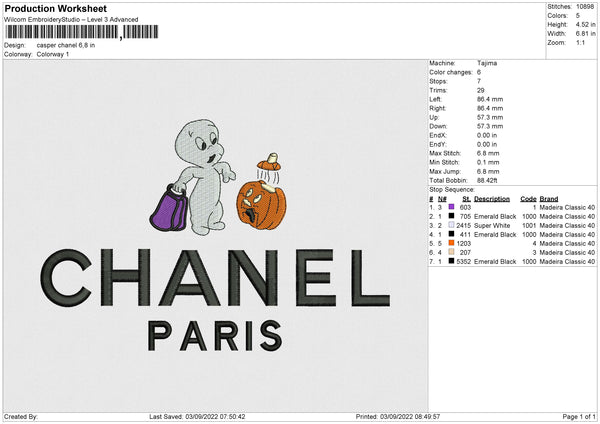Image resolution: width=600 pixels, height=424 pixels.
Task: Click the 'Description' column header
Action: point(492,199)
